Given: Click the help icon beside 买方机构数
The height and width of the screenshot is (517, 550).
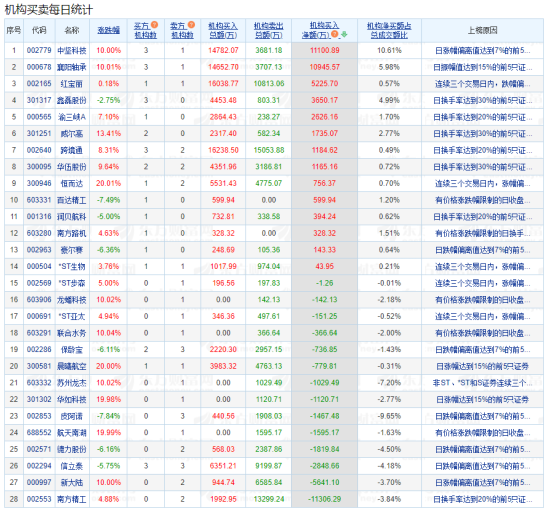Looking at the screenshot, I should 154,25.
